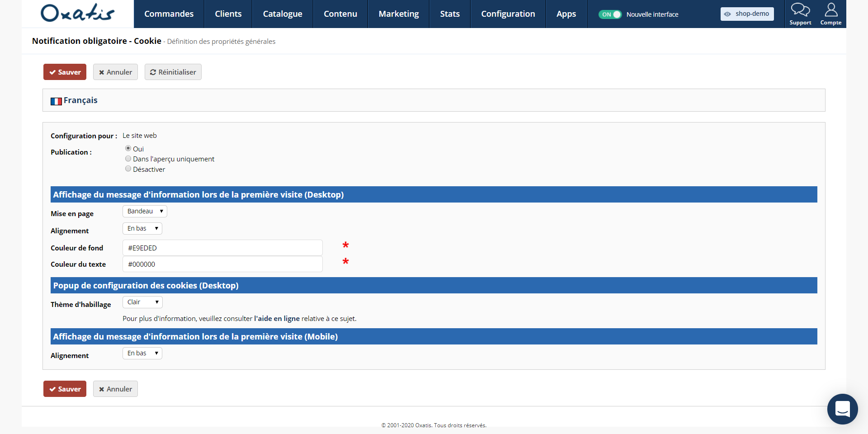The height and width of the screenshot is (434, 868).
Task: Select the Désactiver radio button
Action: pos(128,169)
